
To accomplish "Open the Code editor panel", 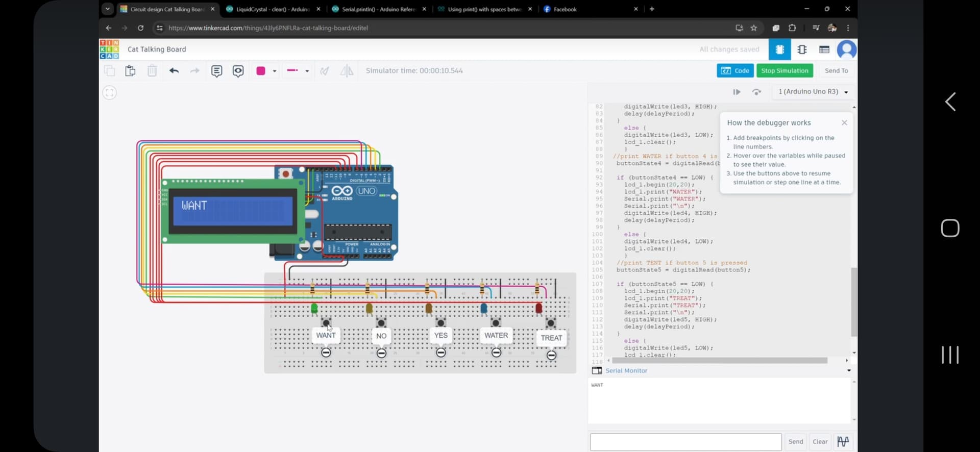I will tap(735, 71).
